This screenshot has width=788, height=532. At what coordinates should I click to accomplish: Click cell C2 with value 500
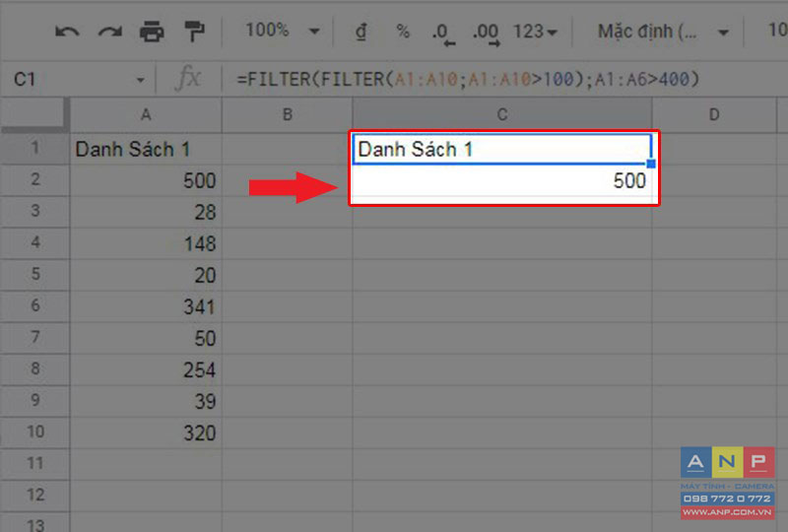[502, 180]
